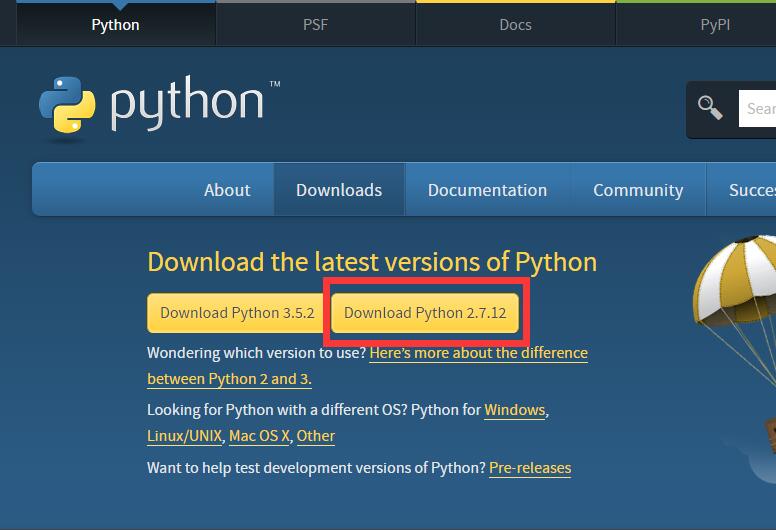Open the Docs top tab
The height and width of the screenshot is (530, 776).
[x=516, y=25]
